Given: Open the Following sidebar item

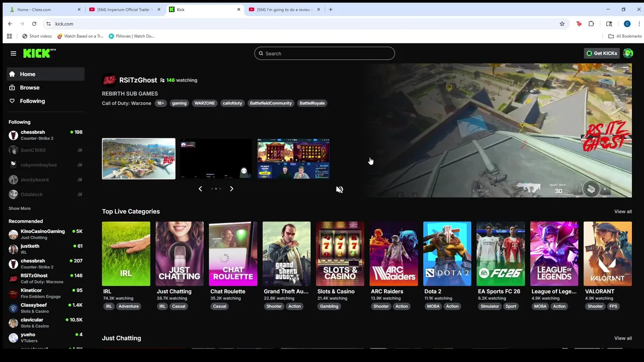Looking at the screenshot, I should pyautogui.click(x=46, y=101).
